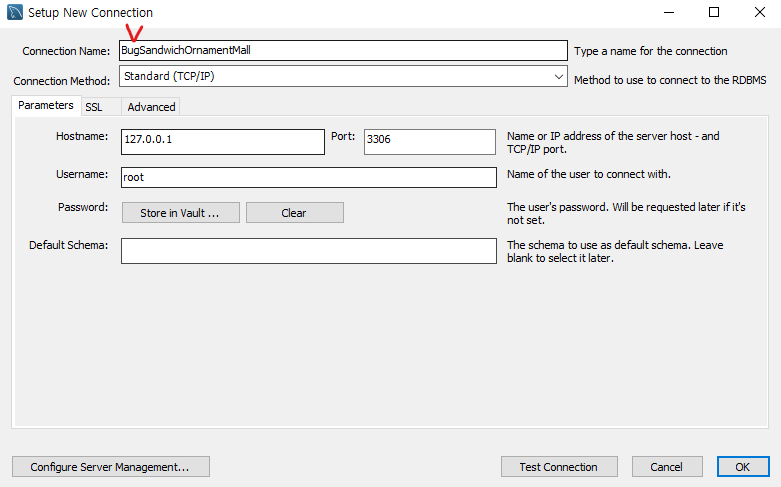
Task: Click the 'Username:' label
Action: click(x=82, y=174)
